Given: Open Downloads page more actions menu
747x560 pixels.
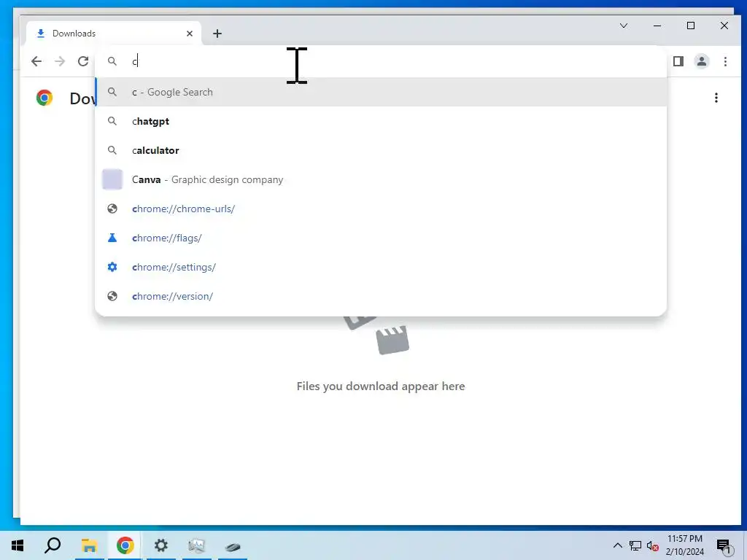Looking at the screenshot, I should [716, 98].
